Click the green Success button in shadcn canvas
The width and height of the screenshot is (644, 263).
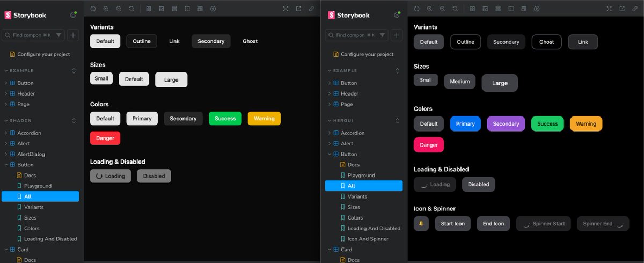click(225, 119)
